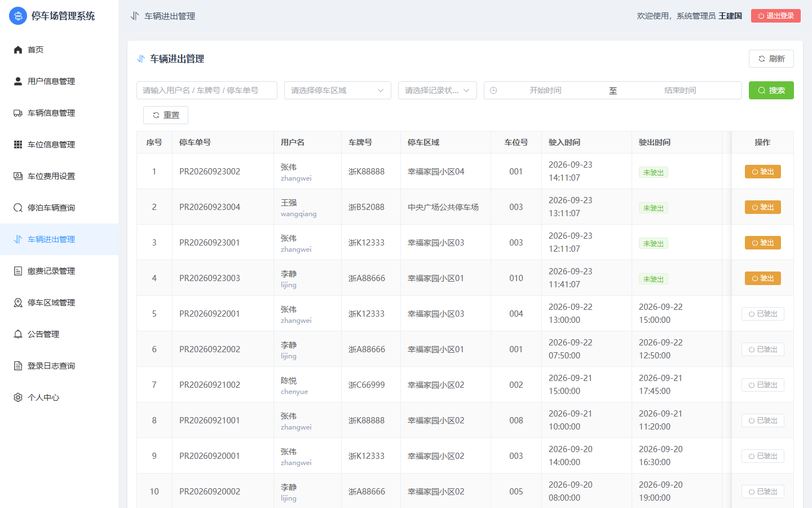
Task: Open the 开始时间 date picker
Action: coord(545,90)
